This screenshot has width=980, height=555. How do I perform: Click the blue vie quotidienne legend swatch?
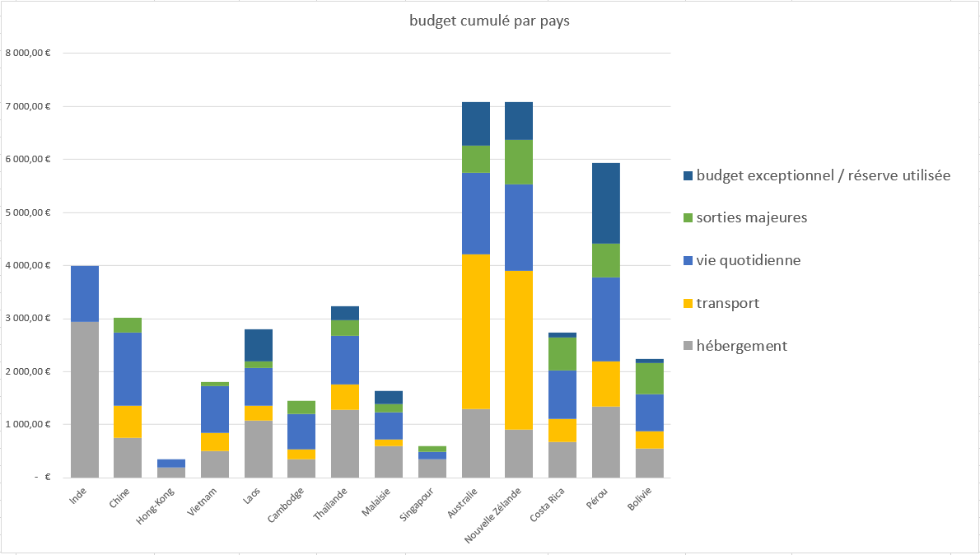pos(688,261)
